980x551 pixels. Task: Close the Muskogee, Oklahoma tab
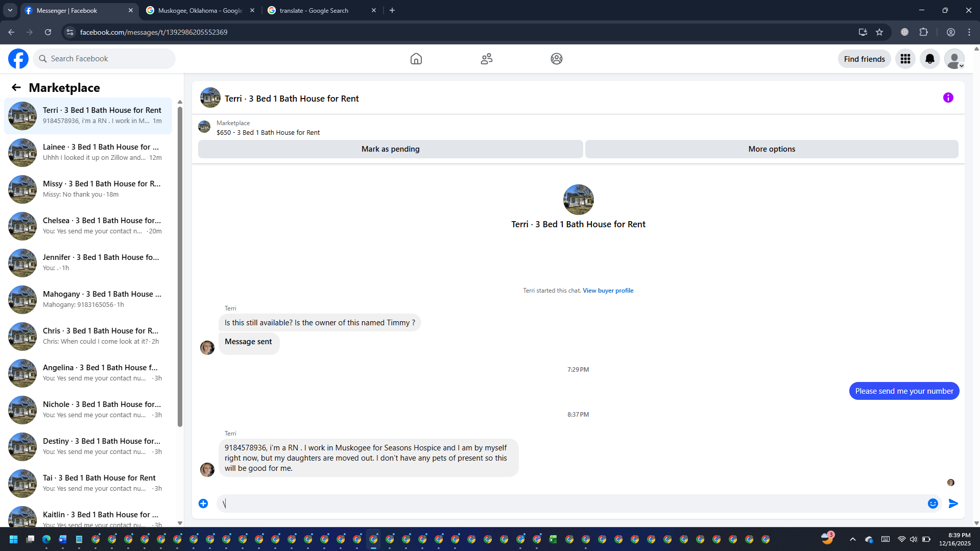pos(252,10)
